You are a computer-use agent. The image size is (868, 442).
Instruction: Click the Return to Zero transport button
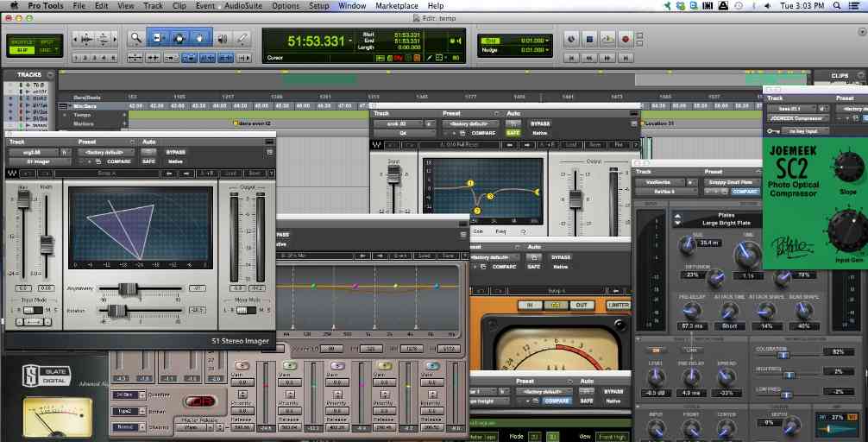[x=569, y=58]
